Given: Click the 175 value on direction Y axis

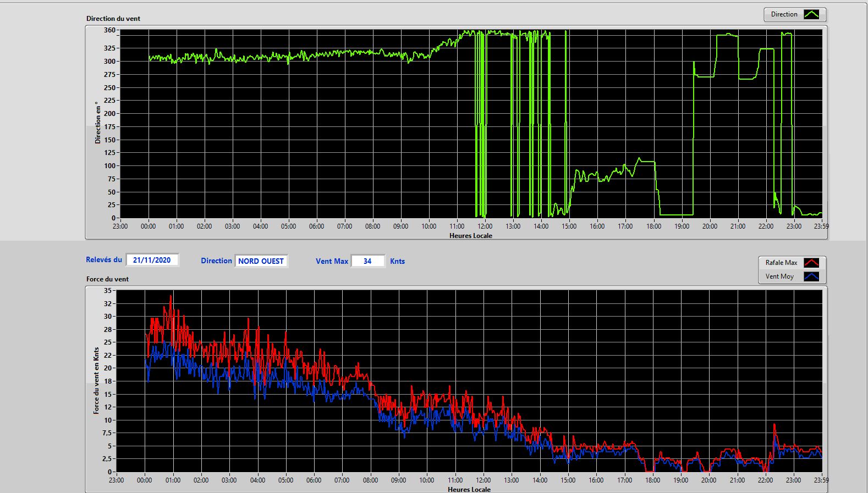Looking at the screenshot, I should tap(109, 127).
